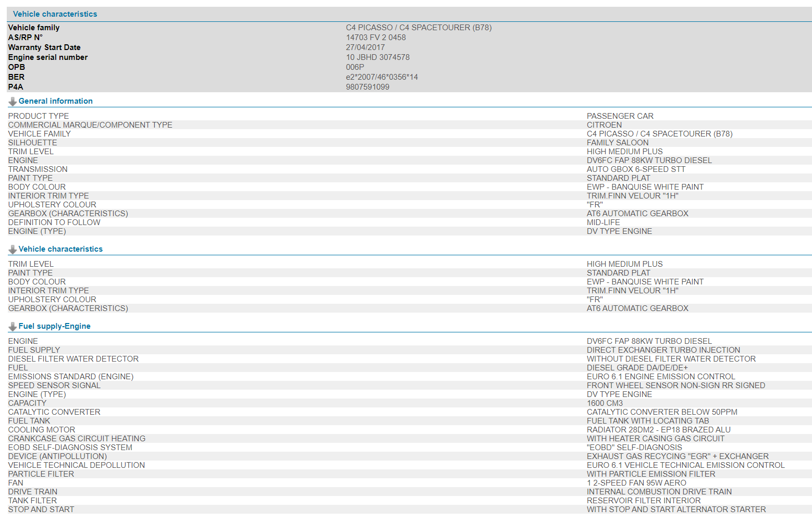
Task: Select "DIRECT EXCHANGER TURBO INJECTION" value
Action: pos(663,350)
